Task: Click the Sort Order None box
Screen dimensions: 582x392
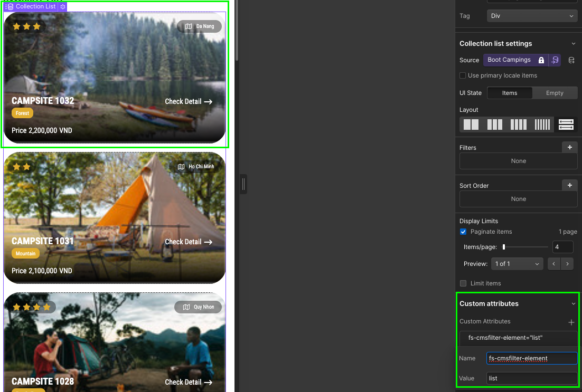Action: (519, 199)
